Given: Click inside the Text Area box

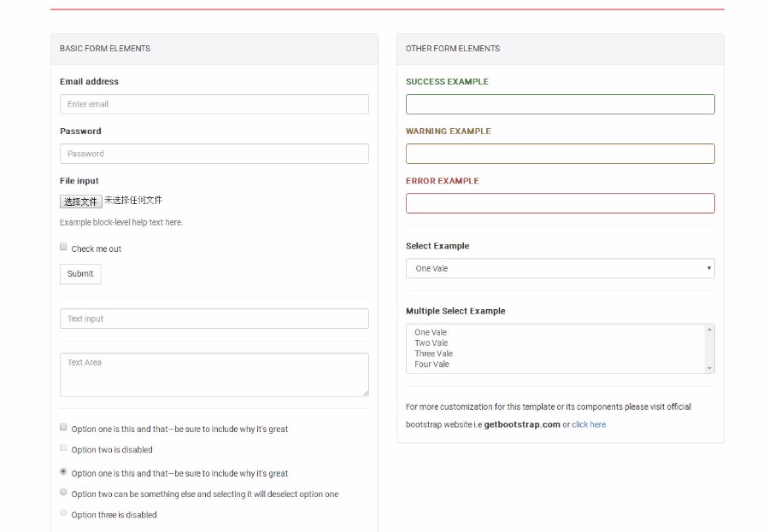Looking at the screenshot, I should tap(214, 375).
